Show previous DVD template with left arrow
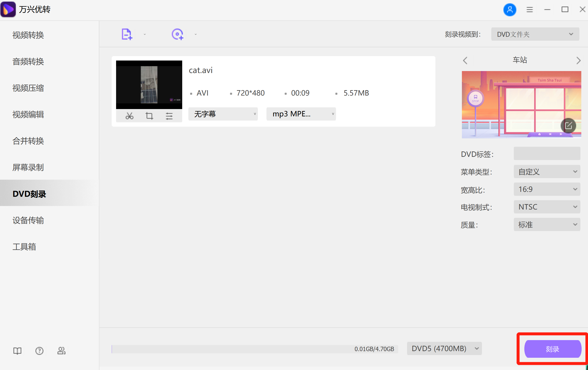This screenshot has height=370, width=588. [x=465, y=61]
